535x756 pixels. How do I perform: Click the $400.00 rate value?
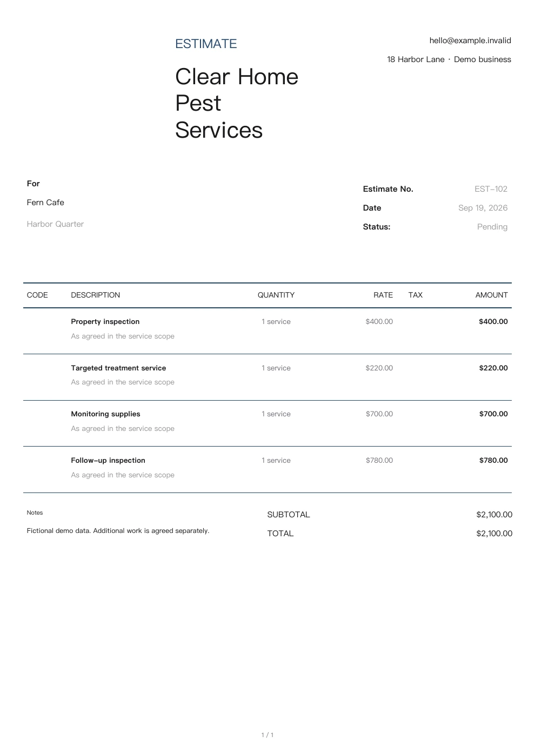click(x=379, y=321)
